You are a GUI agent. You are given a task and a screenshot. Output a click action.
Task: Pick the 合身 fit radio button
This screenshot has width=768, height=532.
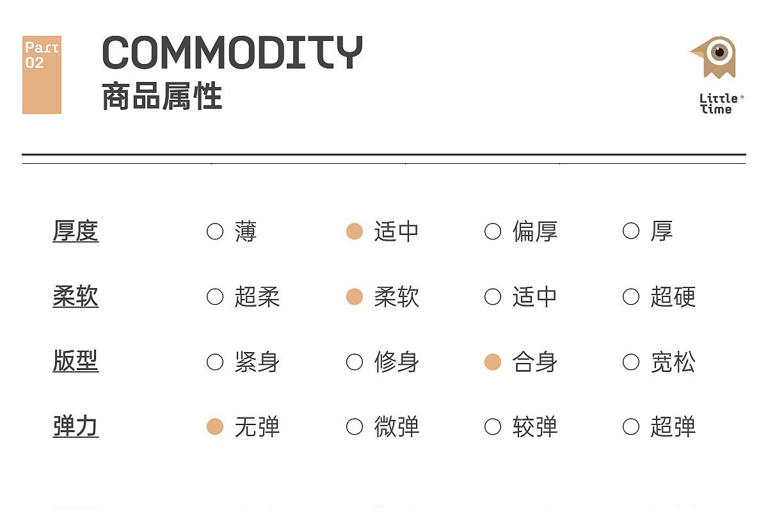tap(493, 362)
